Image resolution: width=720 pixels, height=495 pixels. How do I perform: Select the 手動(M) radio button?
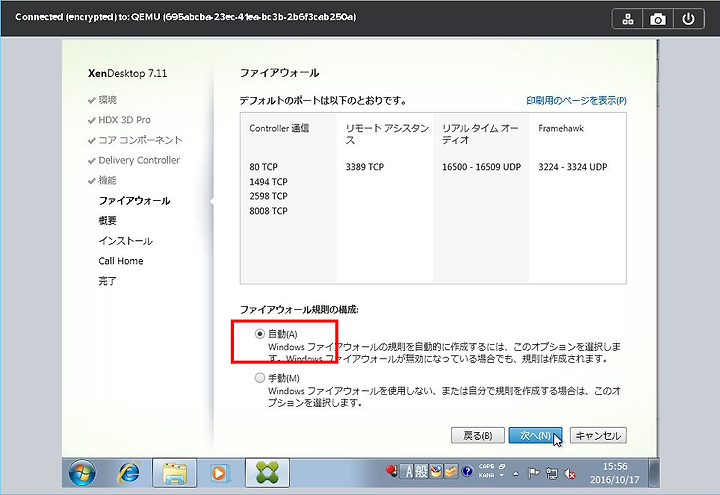[x=260, y=378]
